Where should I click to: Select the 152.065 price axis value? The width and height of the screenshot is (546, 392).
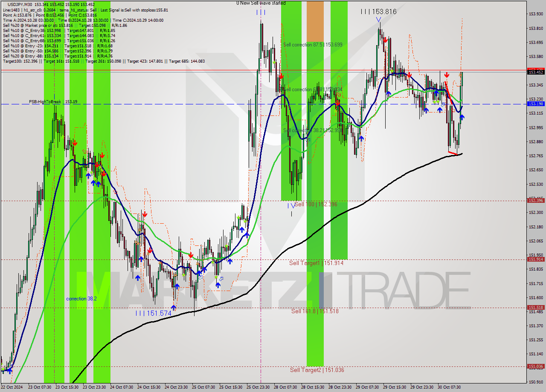pyautogui.click(x=536, y=241)
